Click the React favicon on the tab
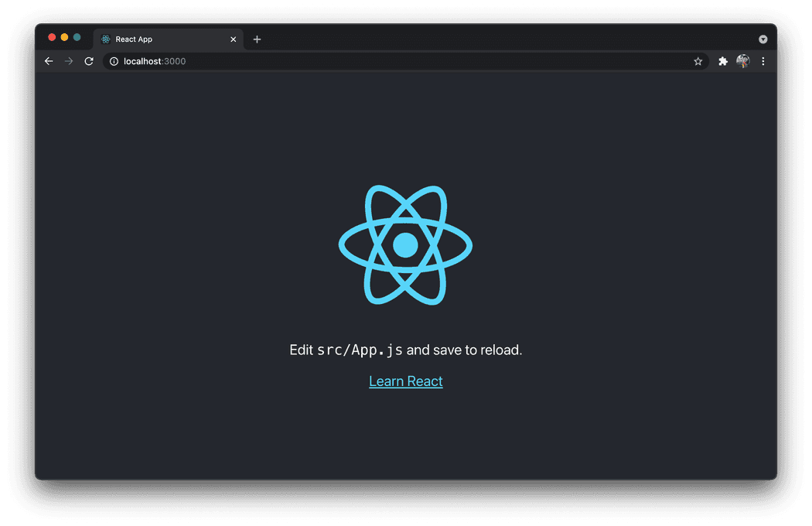This screenshot has height=526, width=812. pyautogui.click(x=104, y=39)
